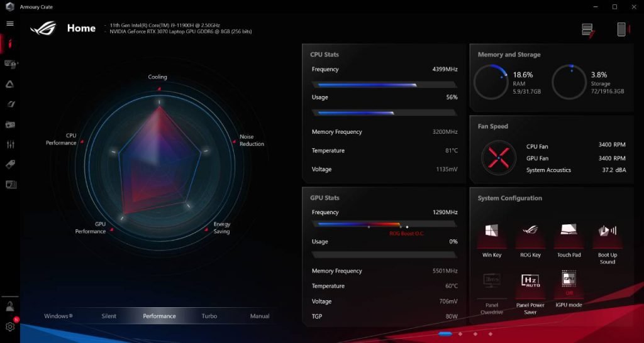Click the 1135mV CPU voltage value

[447, 169]
